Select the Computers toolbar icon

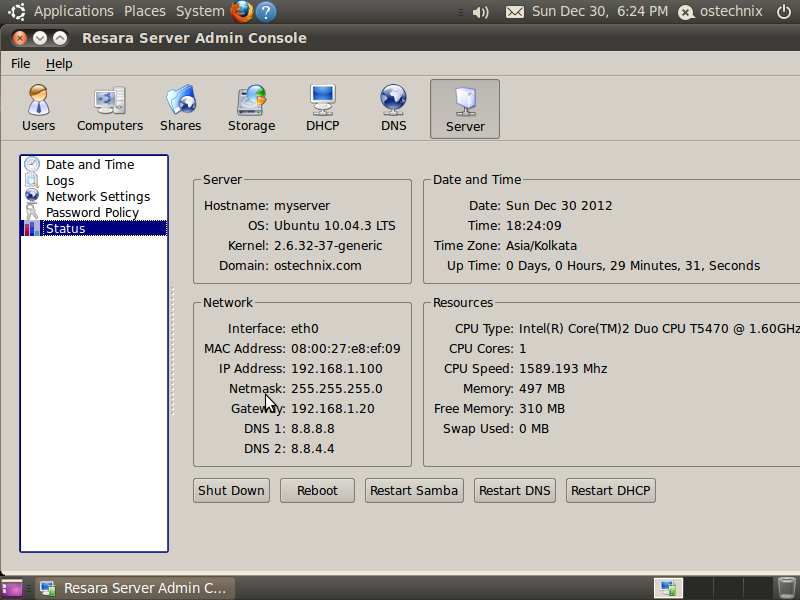tap(110, 109)
